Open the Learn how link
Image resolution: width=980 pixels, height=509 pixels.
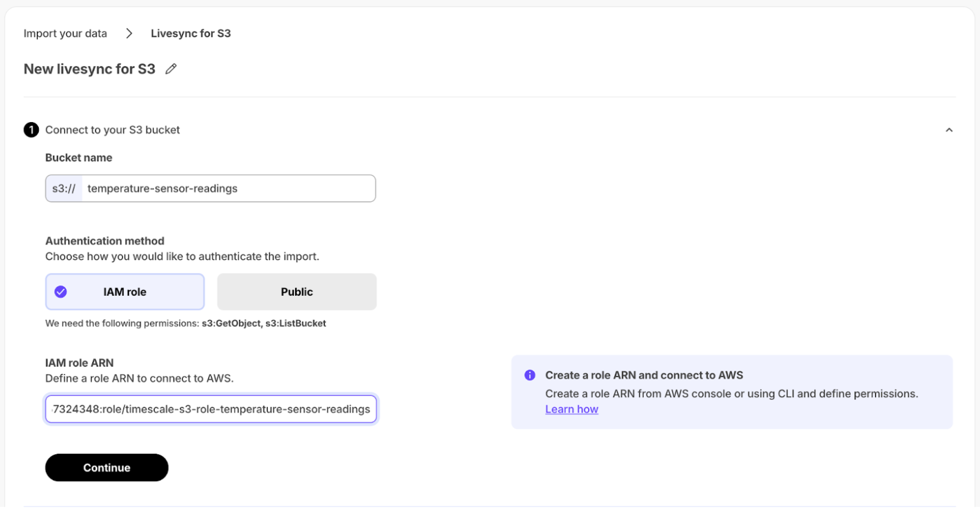click(572, 409)
